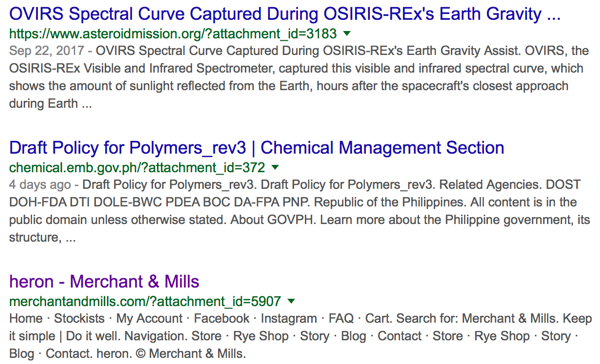The image size is (600, 364).
Task: Click the 'during Earth ...' snippet ending
Action: tap(51, 104)
